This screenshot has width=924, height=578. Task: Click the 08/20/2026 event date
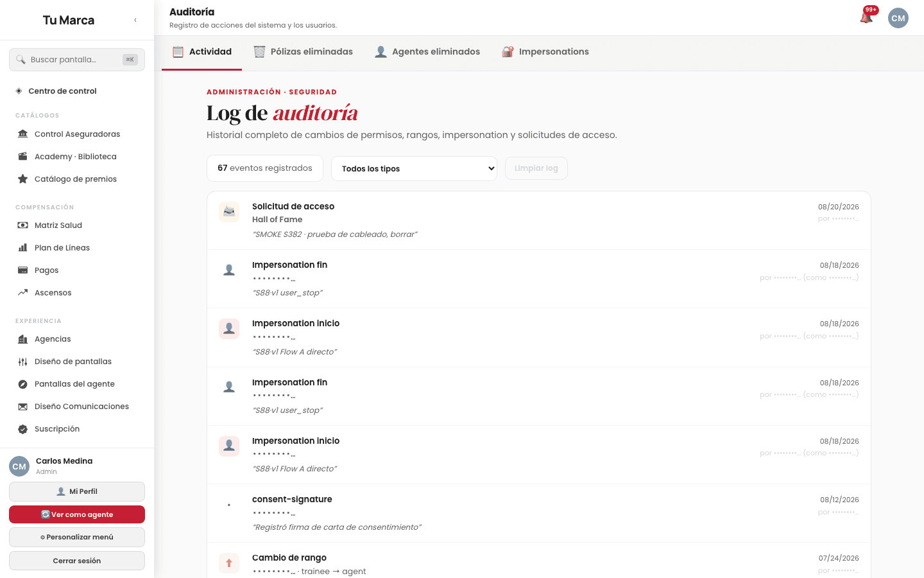point(839,207)
